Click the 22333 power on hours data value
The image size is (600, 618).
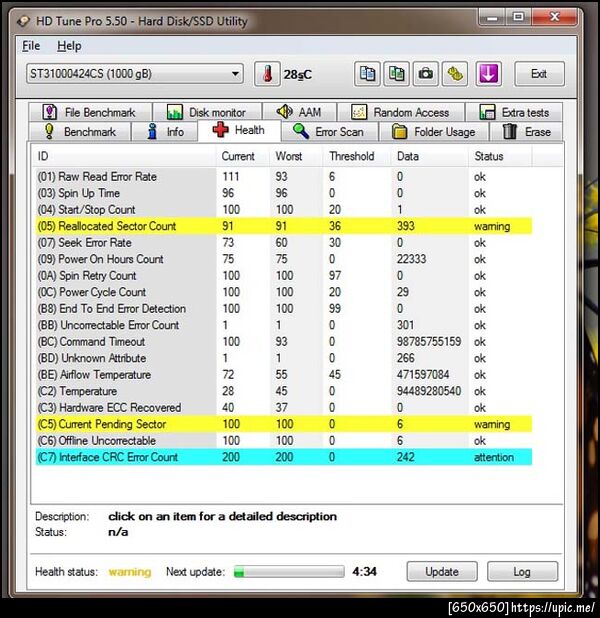click(412, 259)
